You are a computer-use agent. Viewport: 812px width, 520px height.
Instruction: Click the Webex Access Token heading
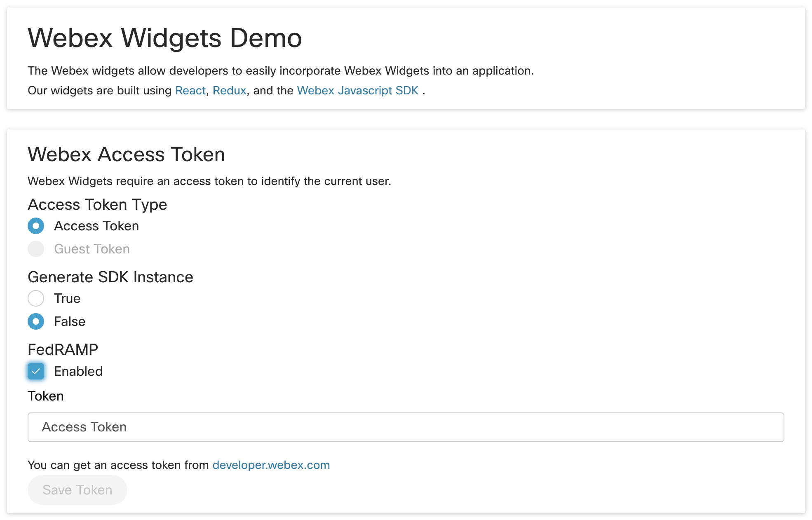(126, 155)
